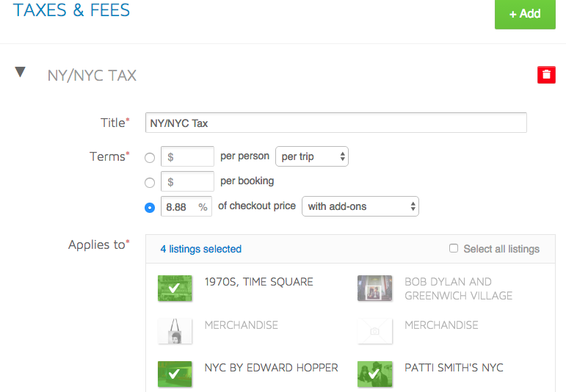Delete the NY/NYC Tax with trash icon
Viewport: 566px width, 392px height.
pos(546,75)
